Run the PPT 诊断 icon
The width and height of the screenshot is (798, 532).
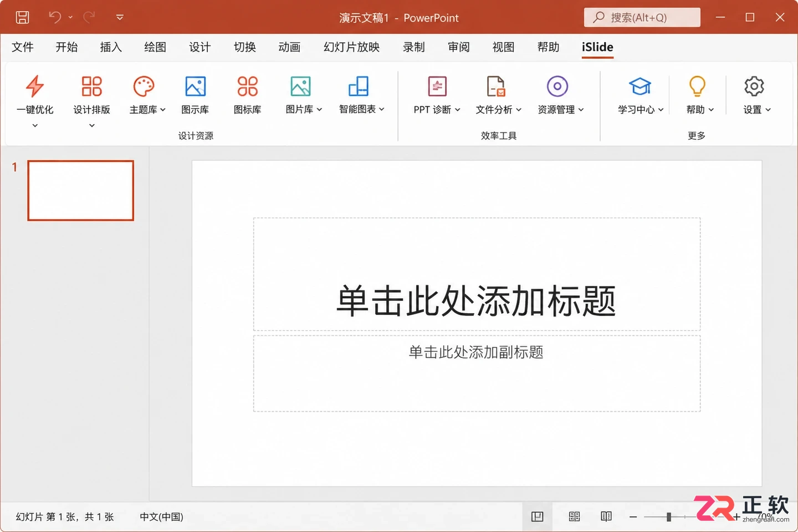437,86
